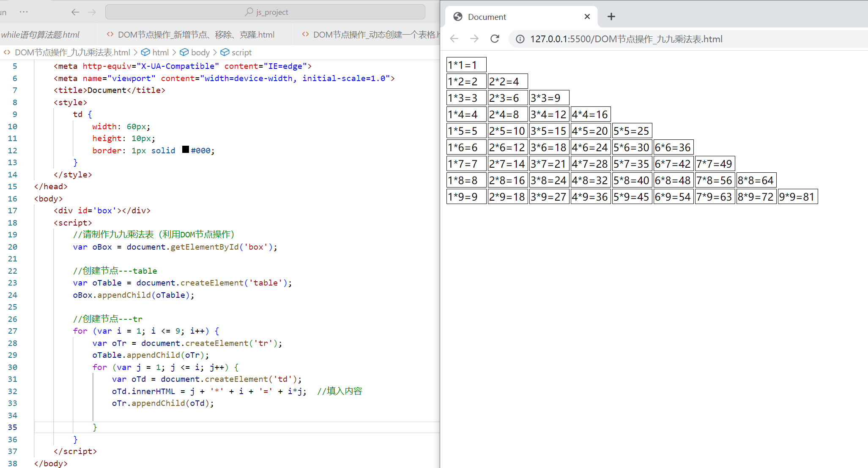Click the table cell showing 8*9=72

(756, 196)
